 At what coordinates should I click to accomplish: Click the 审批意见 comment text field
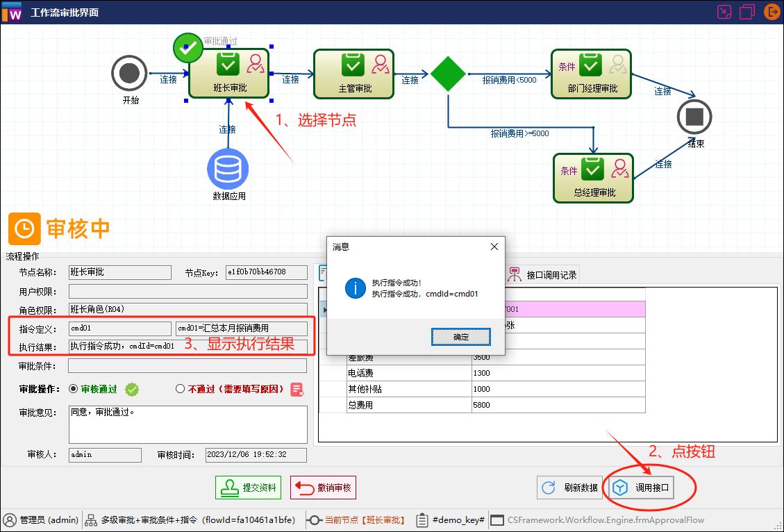tap(187, 424)
